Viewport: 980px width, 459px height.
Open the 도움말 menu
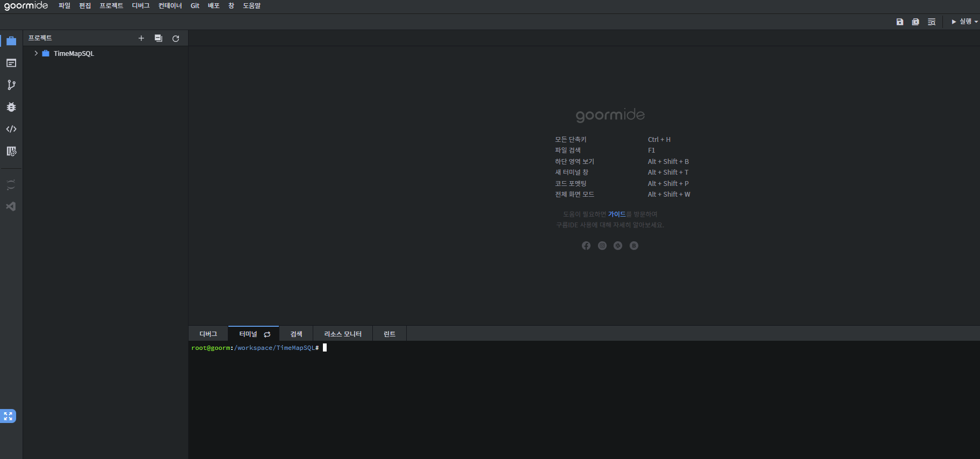tap(251, 6)
